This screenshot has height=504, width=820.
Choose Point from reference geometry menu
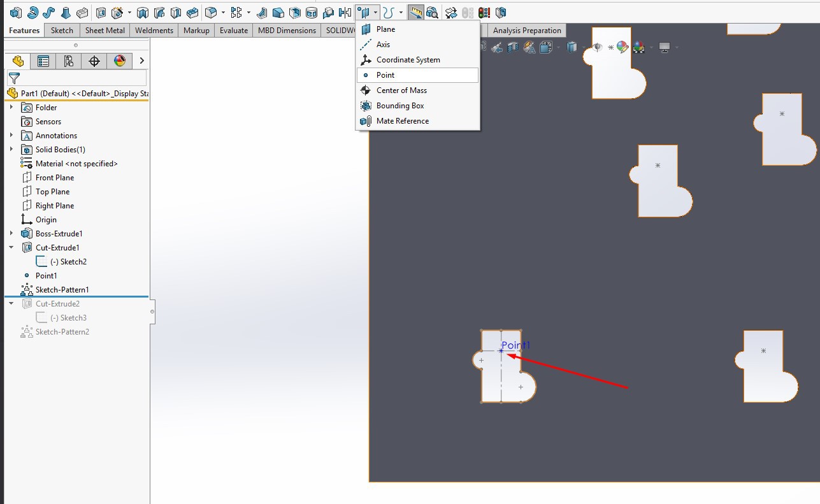[417, 75]
